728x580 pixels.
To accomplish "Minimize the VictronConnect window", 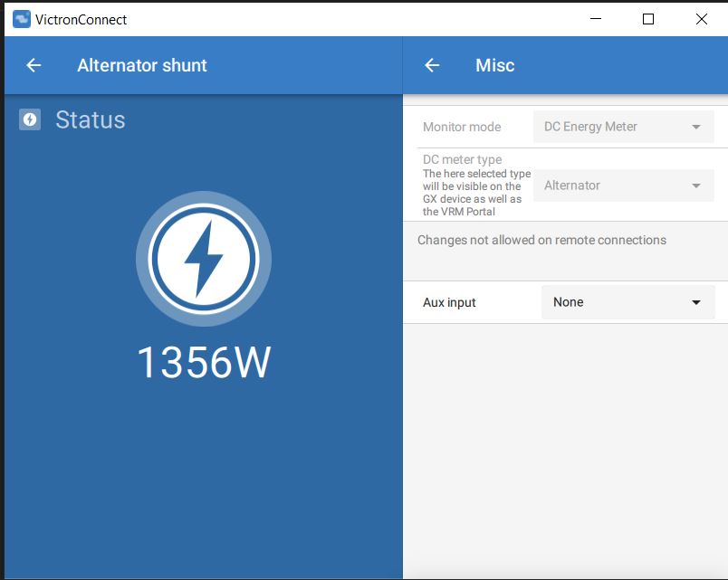I will (596, 19).
